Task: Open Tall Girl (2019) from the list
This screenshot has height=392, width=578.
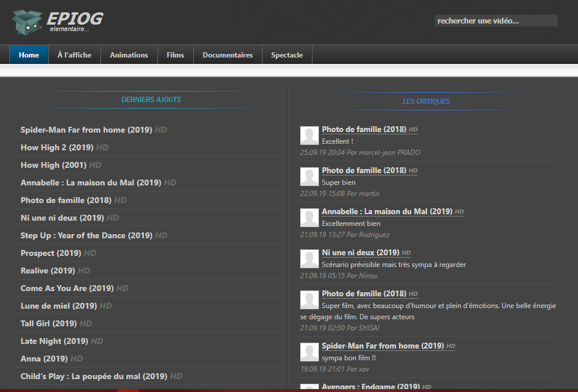Action: pos(49,323)
